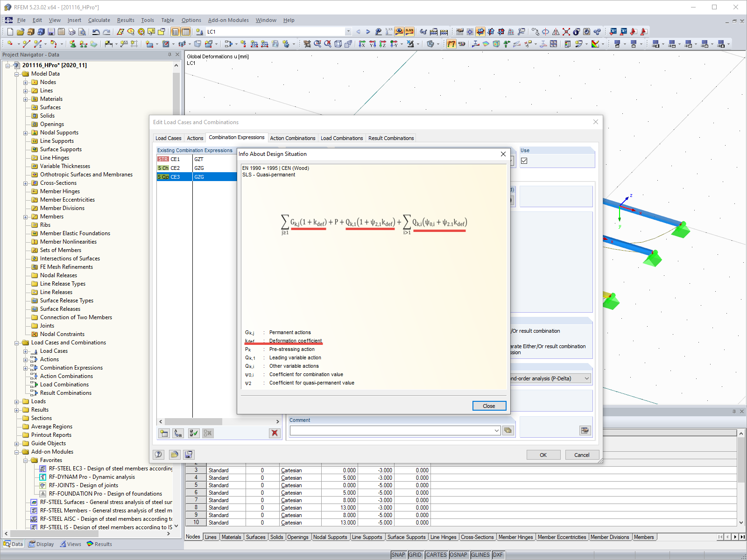This screenshot has height=560, width=747.
Task: Switch to the Load Combinations tab
Action: tap(342, 138)
